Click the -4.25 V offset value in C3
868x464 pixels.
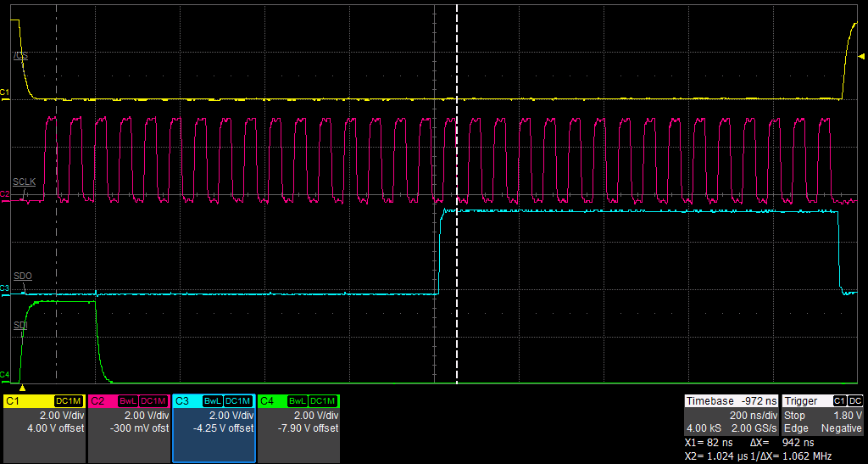point(223,428)
